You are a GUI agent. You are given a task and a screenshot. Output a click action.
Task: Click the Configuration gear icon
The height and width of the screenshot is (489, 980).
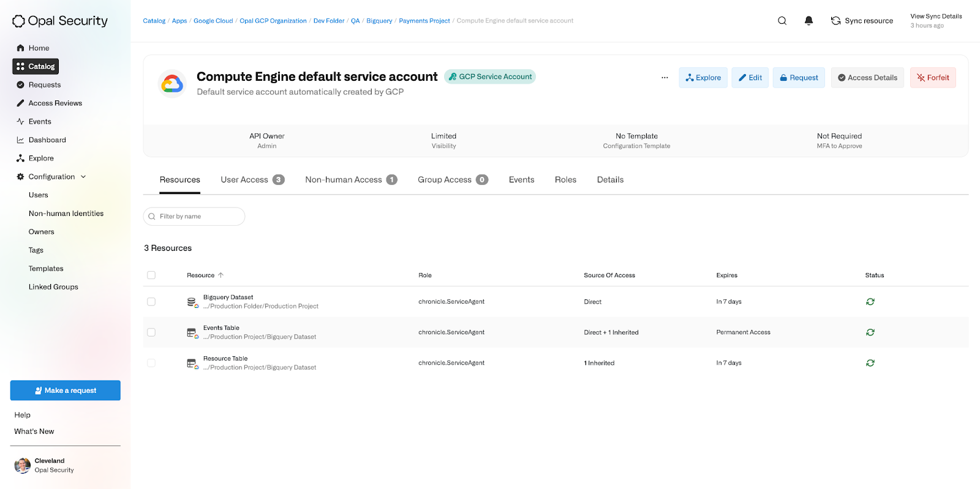20,176
